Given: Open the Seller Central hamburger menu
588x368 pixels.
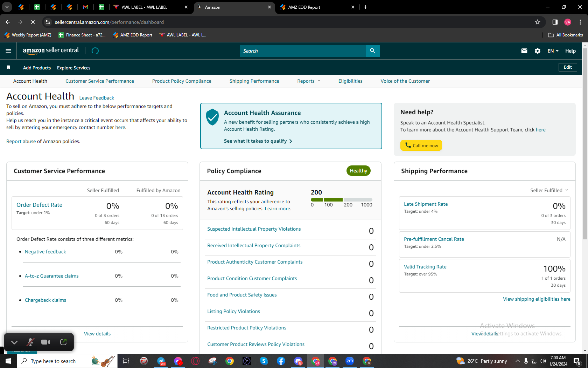Looking at the screenshot, I should pos(8,51).
